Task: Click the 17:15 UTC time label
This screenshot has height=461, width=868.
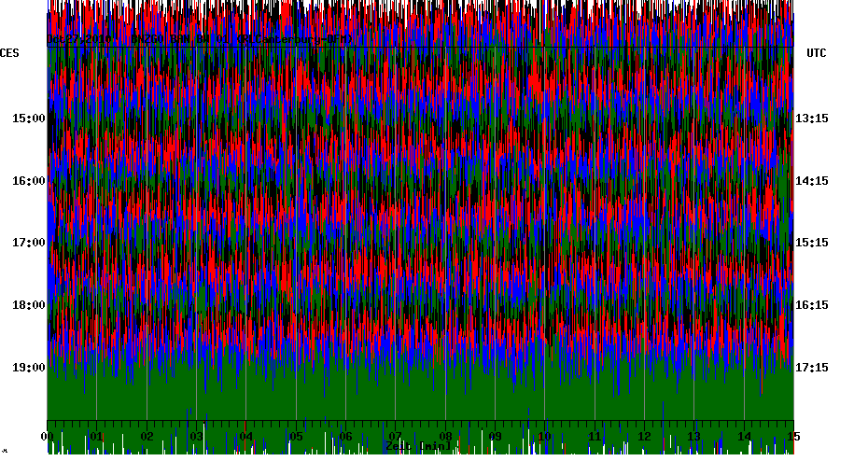Action: click(812, 368)
